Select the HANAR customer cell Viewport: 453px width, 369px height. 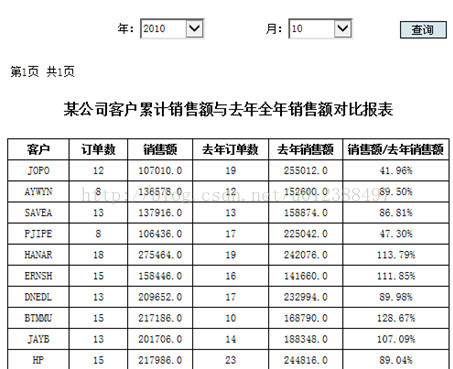(38, 255)
